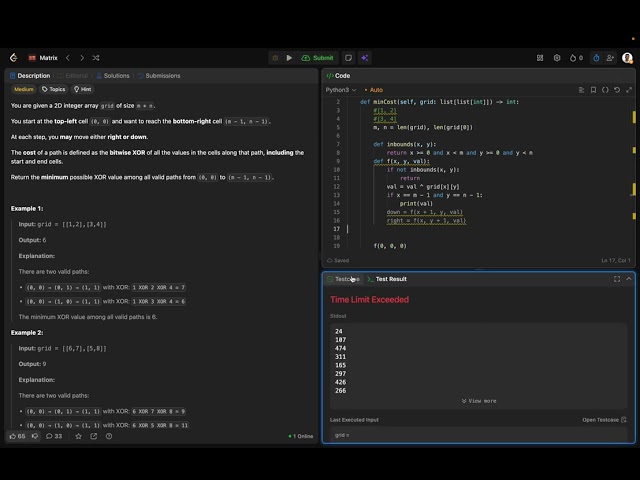This screenshot has width=640, height=480.
Task: Reset code with undo arrow icon
Action: coord(617,90)
